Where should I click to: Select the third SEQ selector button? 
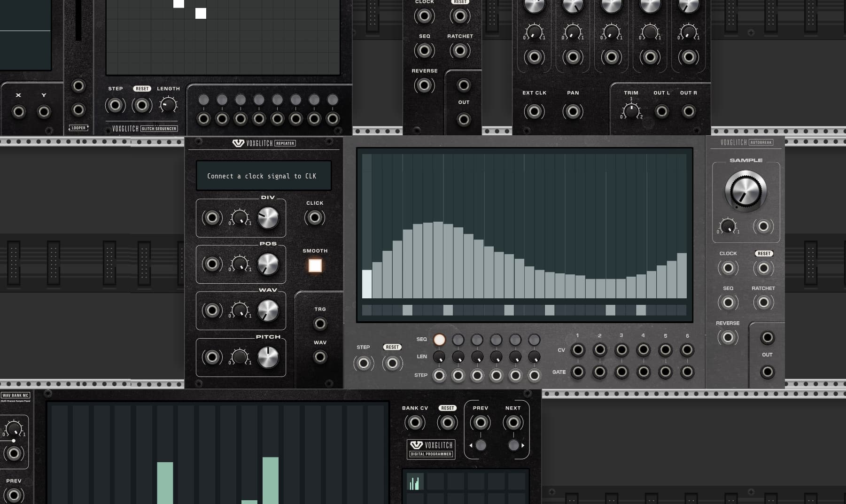477,340
